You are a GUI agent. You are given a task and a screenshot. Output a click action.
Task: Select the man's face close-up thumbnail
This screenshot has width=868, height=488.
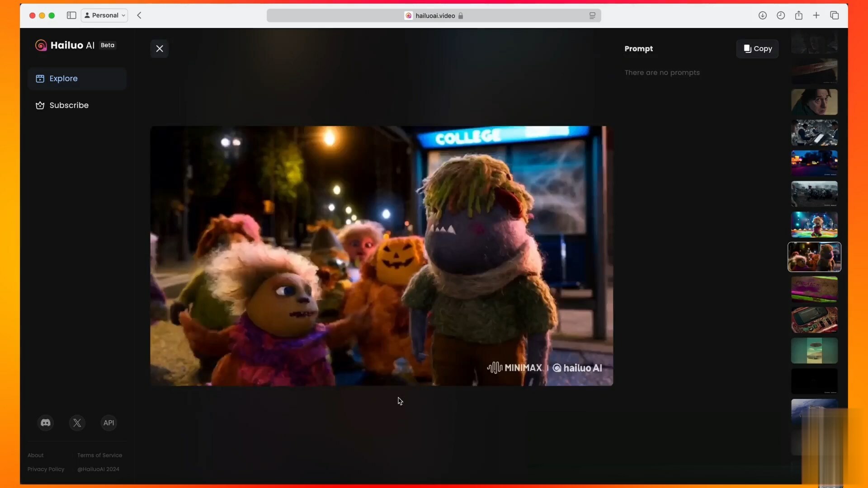814,102
